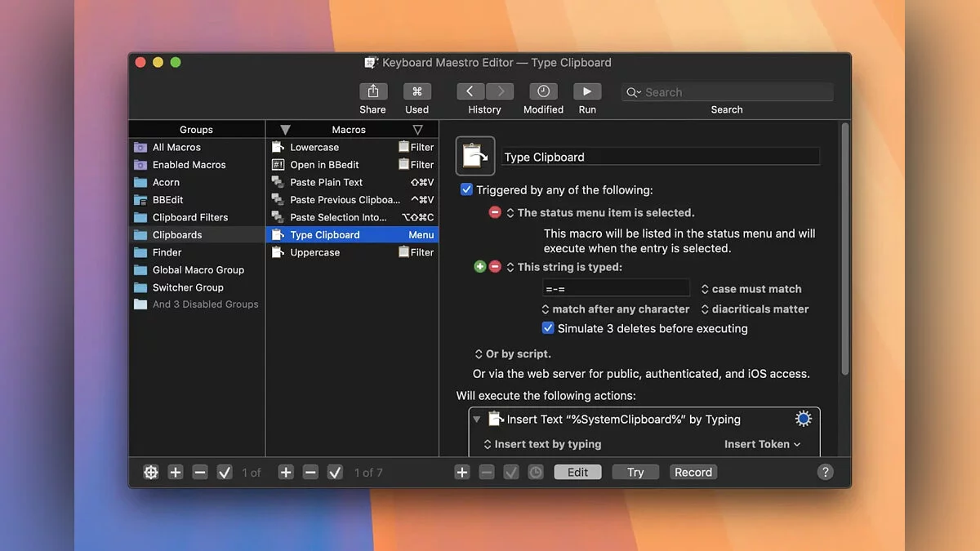Click the help question mark button
Screen dimensions: 980x551
coord(825,472)
